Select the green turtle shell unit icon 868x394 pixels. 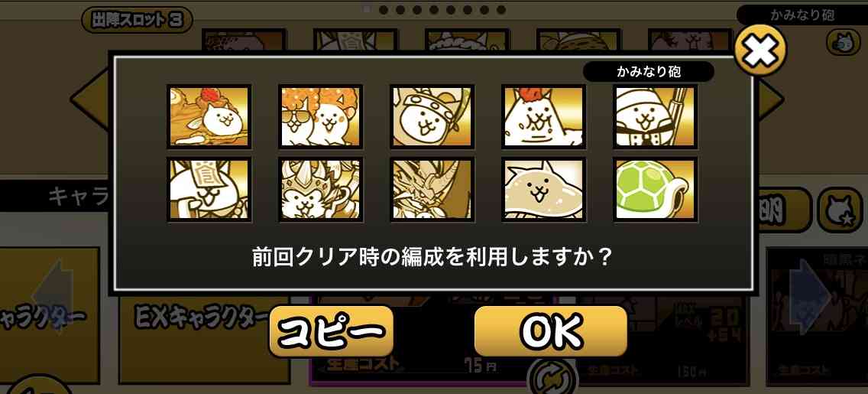pyautogui.click(x=656, y=189)
